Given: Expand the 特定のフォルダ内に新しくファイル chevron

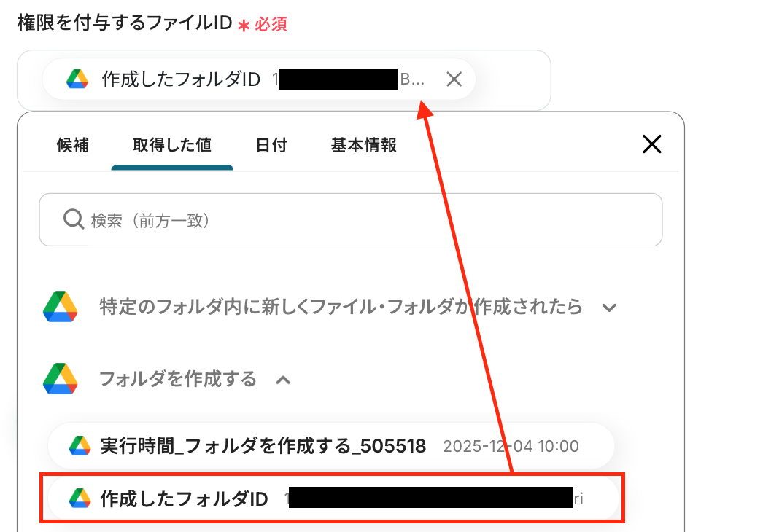Looking at the screenshot, I should (x=609, y=308).
